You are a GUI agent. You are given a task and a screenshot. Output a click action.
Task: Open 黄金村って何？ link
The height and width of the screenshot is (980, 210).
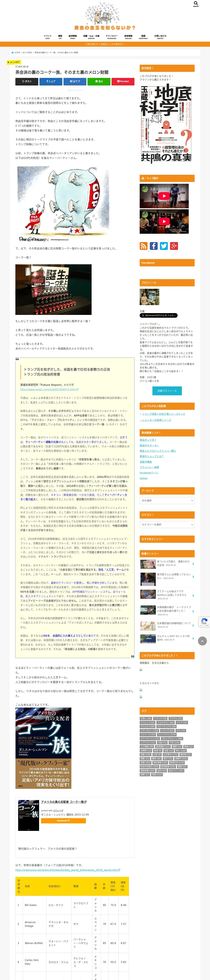click(148, 440)
